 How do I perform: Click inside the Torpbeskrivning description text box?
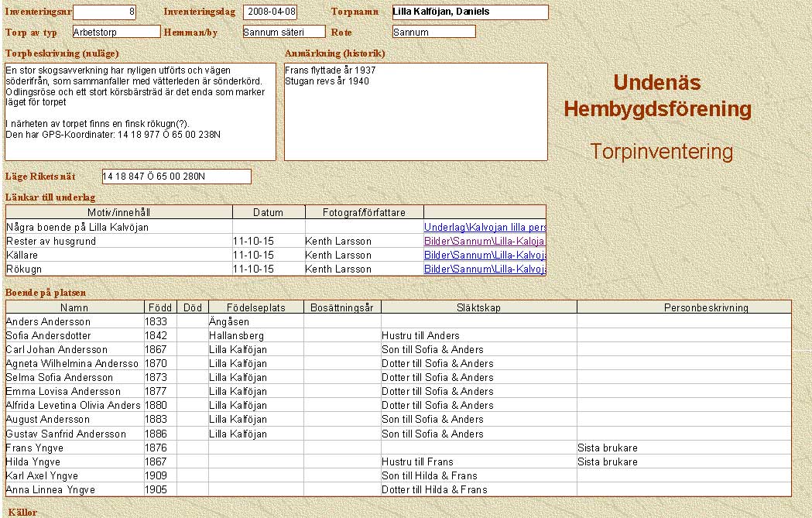pos(140,112)
